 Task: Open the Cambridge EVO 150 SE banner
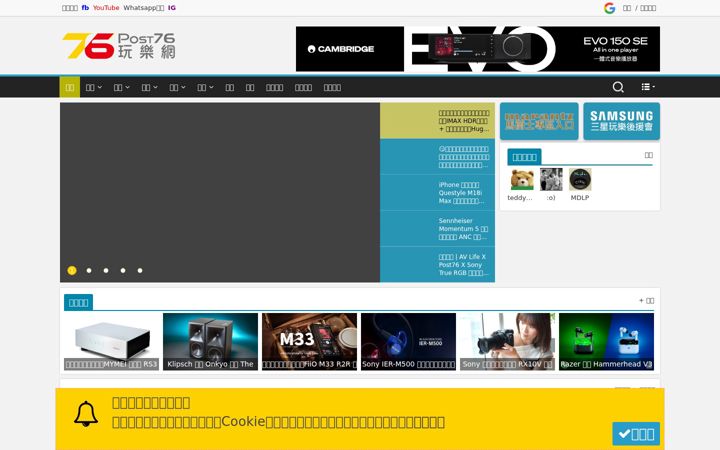pyautogui.click(x=478, y=49)
